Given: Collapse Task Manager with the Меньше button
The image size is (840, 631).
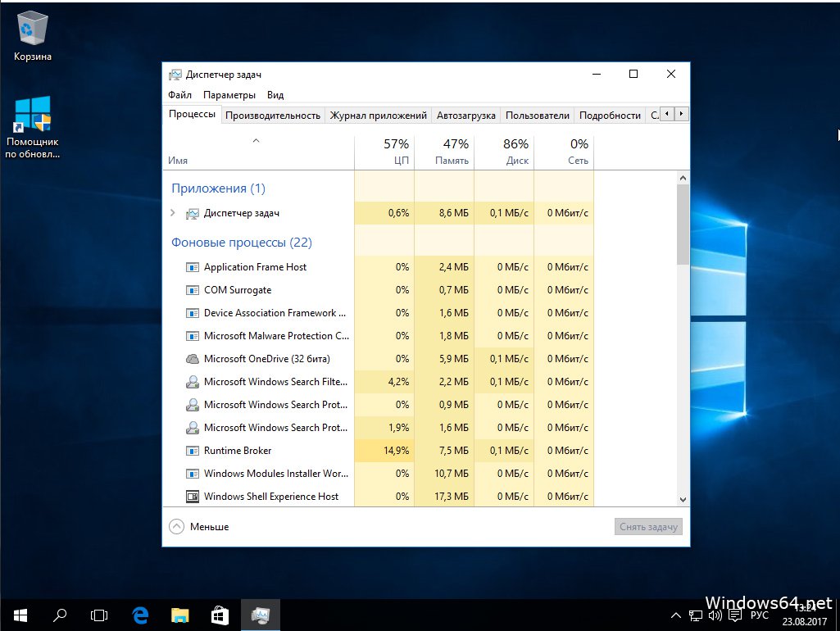Looking at the screenshot, I should click(199, 527).
